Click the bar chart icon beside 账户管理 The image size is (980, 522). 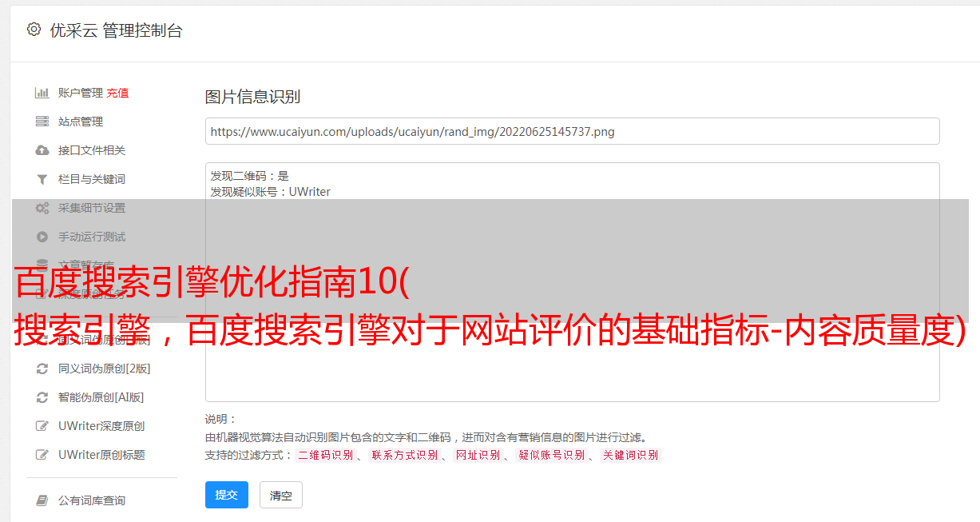(x=42, y=93)
